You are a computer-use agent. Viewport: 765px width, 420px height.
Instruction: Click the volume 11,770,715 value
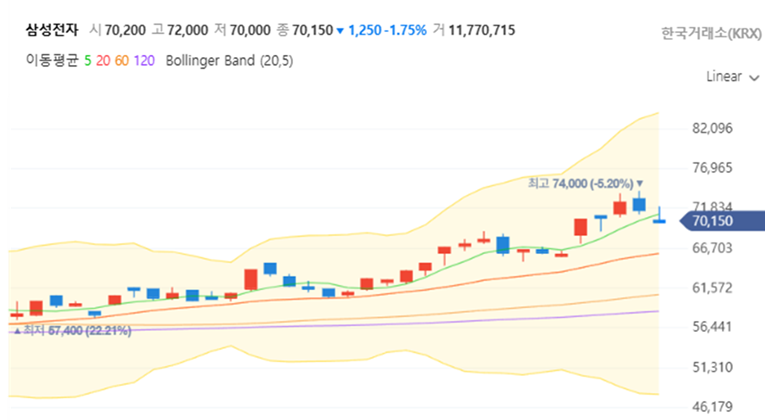tap(482, 30)
